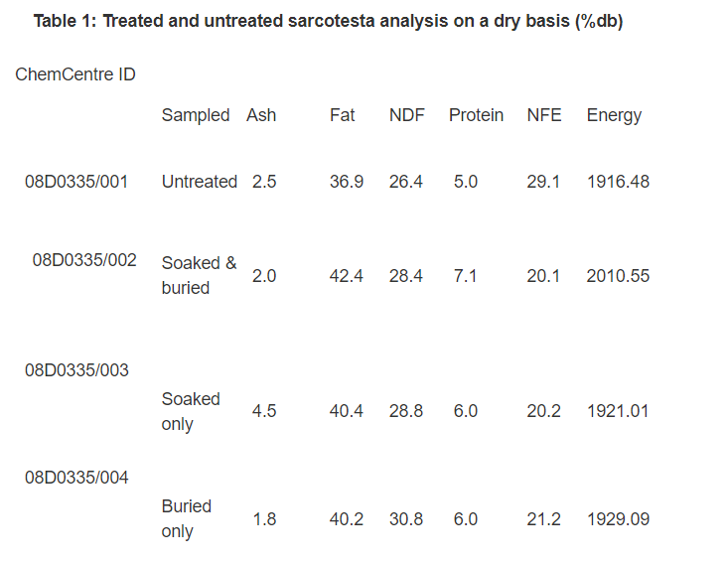Select the Fat column header

coord(343,115)
